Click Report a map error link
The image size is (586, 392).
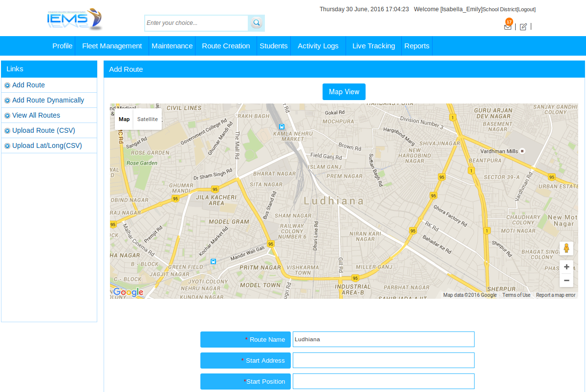pos(556,295)
